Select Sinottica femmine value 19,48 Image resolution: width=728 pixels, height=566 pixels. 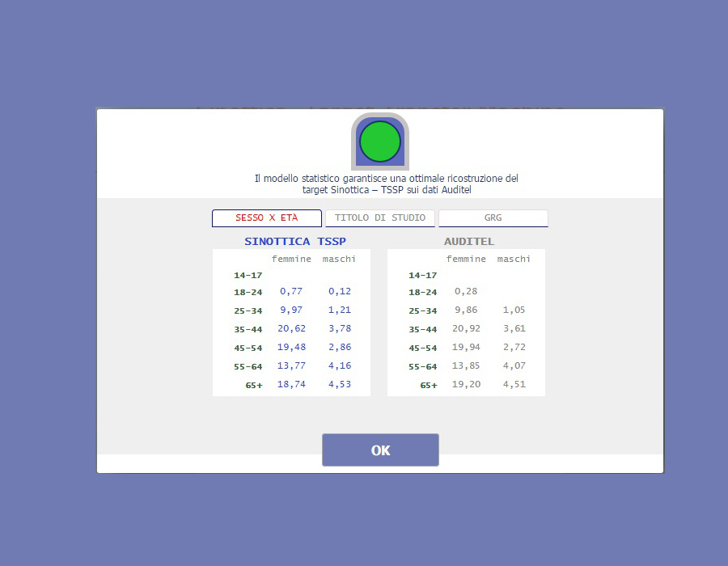pyautogui.click(x=291, y=347)
